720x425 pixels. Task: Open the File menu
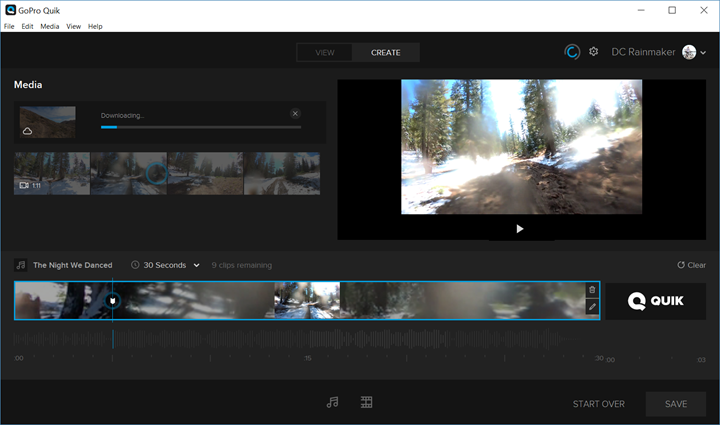click(x=9, y=26)
